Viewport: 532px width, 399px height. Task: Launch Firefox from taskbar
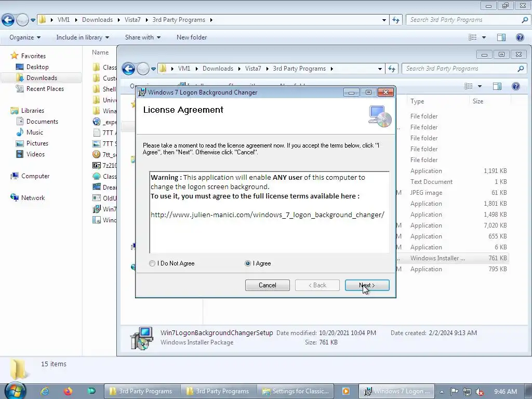coord(68,391)
